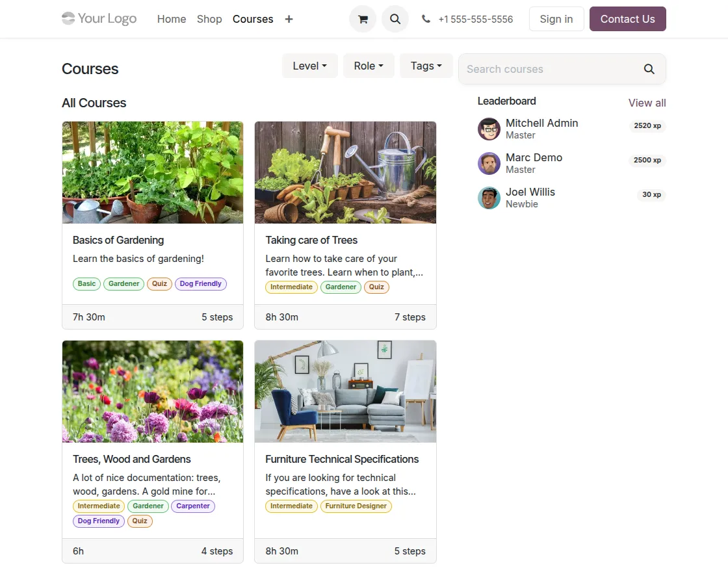Screen dimensions: 728x572
Task: Open the shopping cart icon
Action: pos(363,19)
